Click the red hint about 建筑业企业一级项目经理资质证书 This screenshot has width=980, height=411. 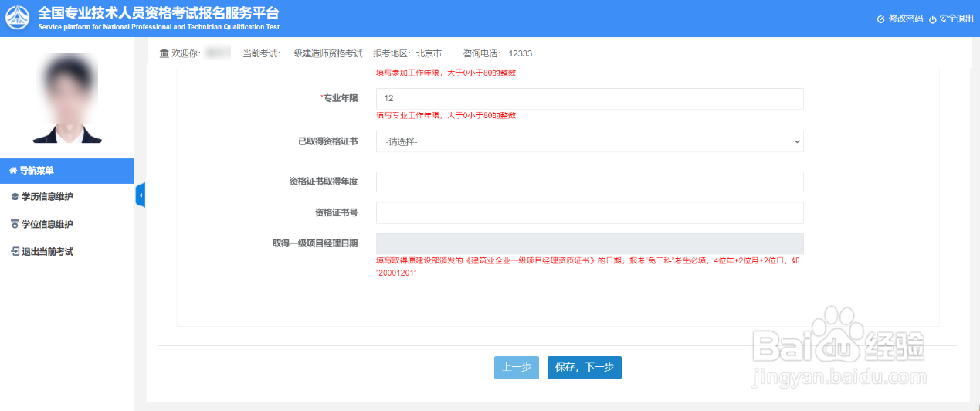click(x=587, y=267)
